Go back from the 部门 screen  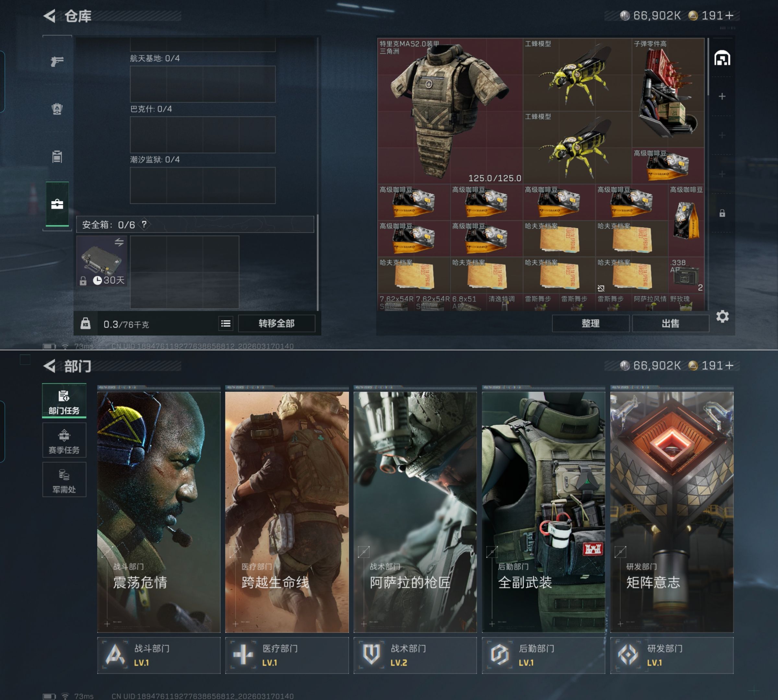(x=50, y=366)
